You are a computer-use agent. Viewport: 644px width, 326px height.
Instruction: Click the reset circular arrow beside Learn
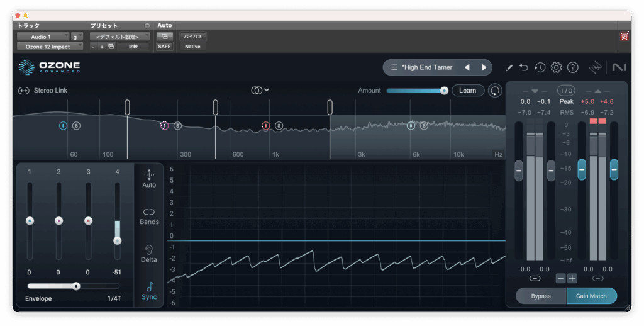pos(495,91)
